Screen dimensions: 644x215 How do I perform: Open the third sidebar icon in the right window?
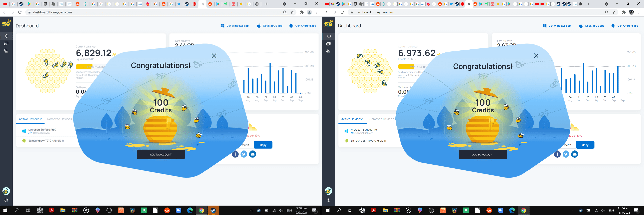328,51
